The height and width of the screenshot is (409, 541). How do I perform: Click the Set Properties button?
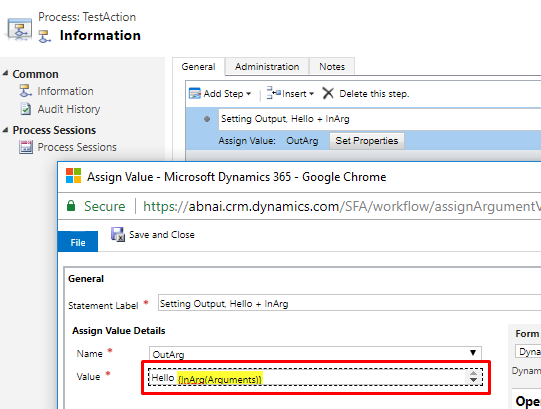[x=367, y=141]
